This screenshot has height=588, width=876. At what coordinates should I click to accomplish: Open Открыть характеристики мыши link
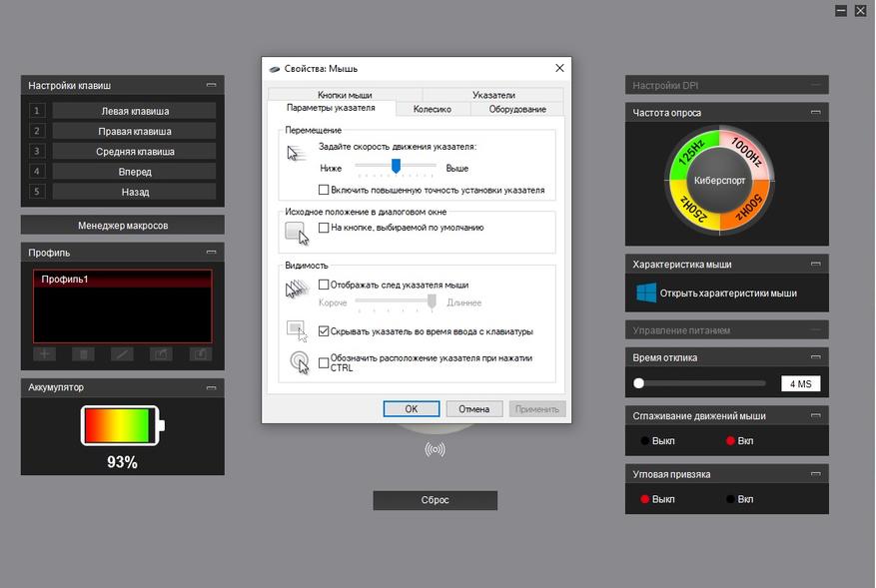click(x=728, y=294)
